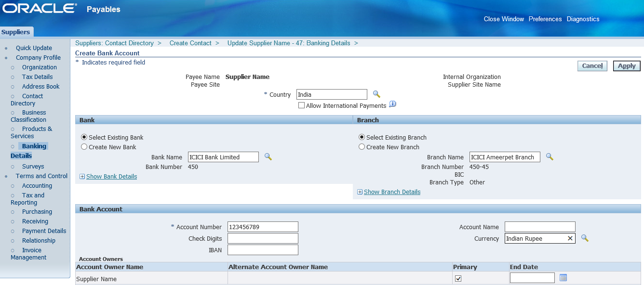
Task: Click the Branch Name search magnifier icon
Action: click(549, 157)
